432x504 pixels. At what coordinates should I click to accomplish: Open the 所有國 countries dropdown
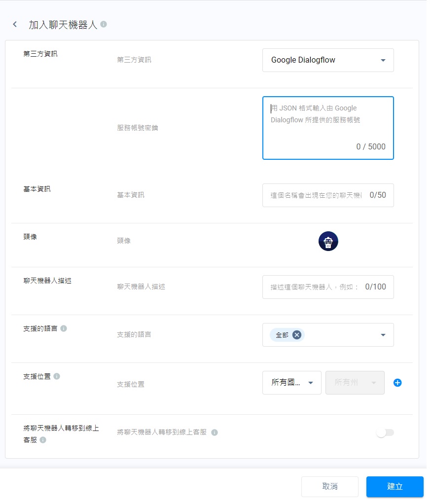point(292,383)
